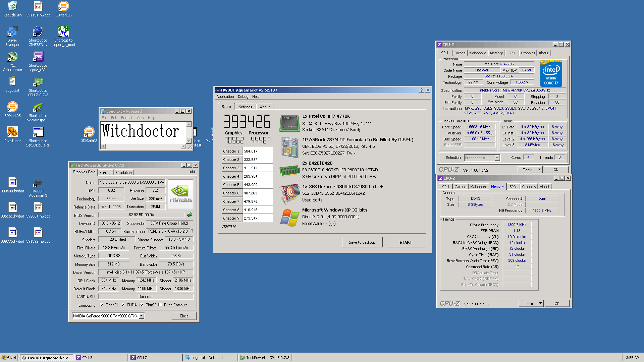This screenshot has height=362, width=644.
Task: Launch SetLODb6.exe shortcut icon
Action: (x=38, y=137)
